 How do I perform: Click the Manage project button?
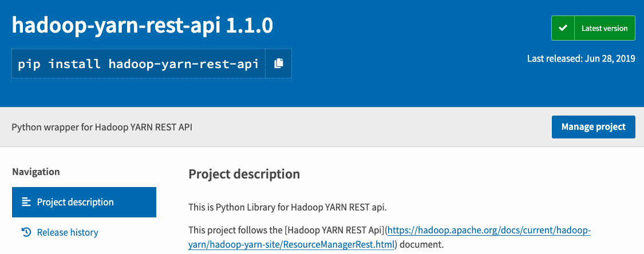593,127
